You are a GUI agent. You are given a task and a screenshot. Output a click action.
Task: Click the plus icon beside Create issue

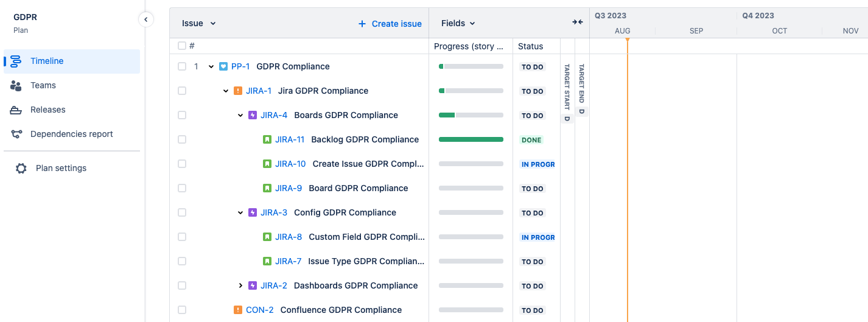[x=362, y=24]
